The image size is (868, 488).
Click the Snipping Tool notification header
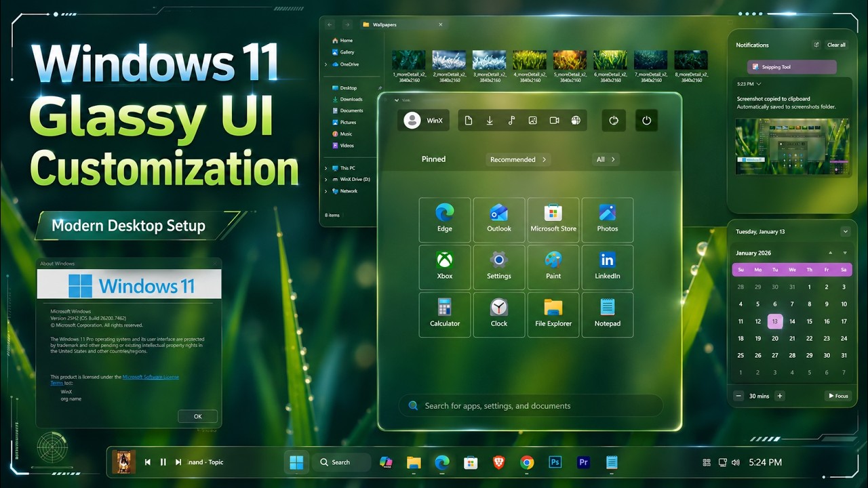(x=791, y=67)
